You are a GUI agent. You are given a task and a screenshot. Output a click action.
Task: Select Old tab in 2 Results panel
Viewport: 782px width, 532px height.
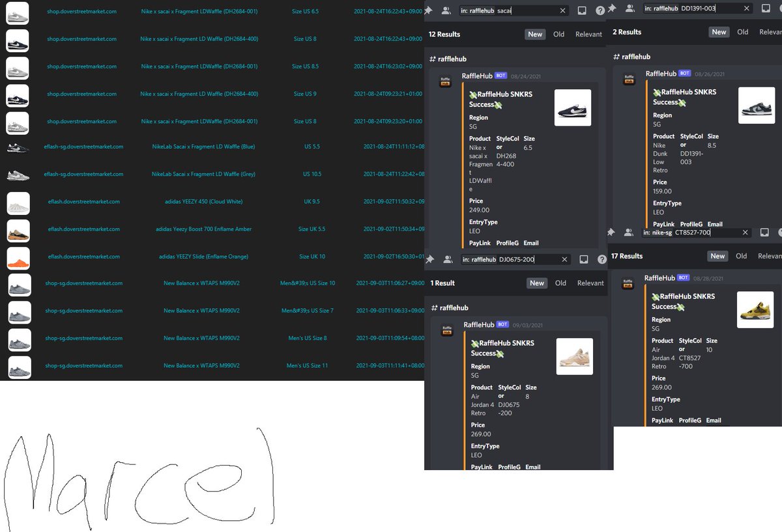tap(742, 32)
